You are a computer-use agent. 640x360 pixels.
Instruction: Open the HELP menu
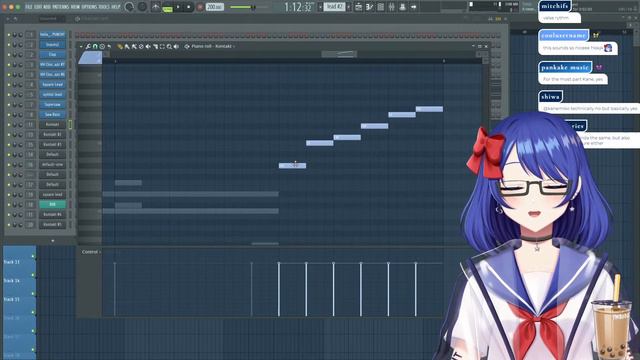pyautogui.click(x=116, y=7)
